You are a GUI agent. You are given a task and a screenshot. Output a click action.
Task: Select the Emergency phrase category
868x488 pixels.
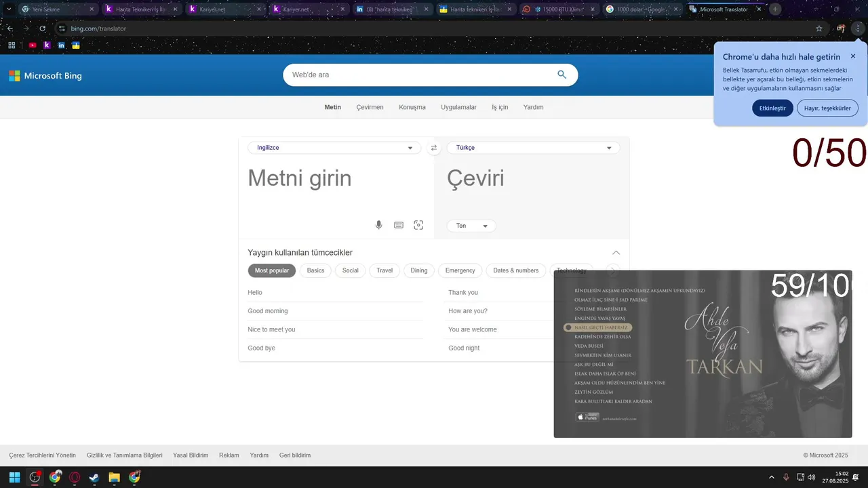click(x=460, y=270)
